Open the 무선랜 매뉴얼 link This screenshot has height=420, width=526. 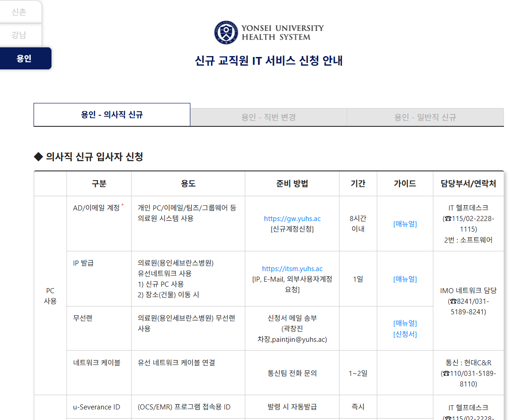point(405,323)
